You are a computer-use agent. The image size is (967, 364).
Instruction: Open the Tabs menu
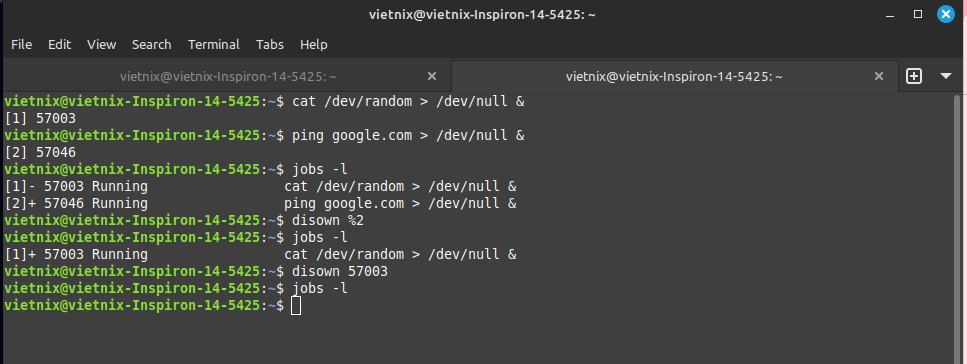point(270,44)
